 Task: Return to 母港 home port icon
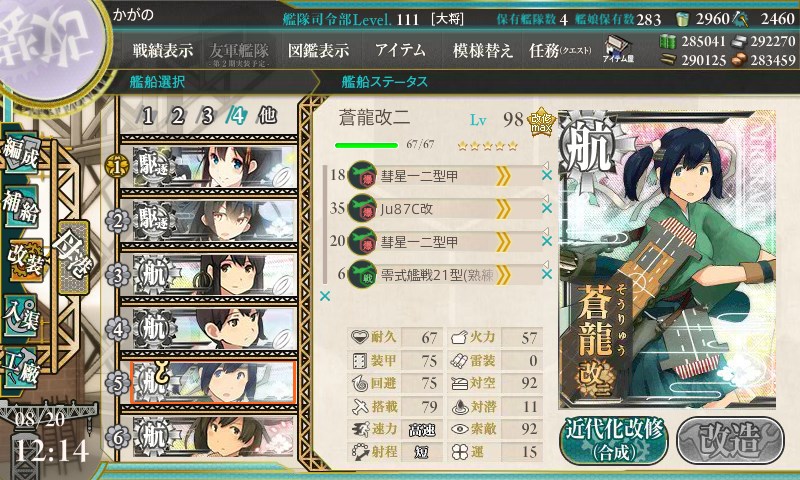pos(73,258)
